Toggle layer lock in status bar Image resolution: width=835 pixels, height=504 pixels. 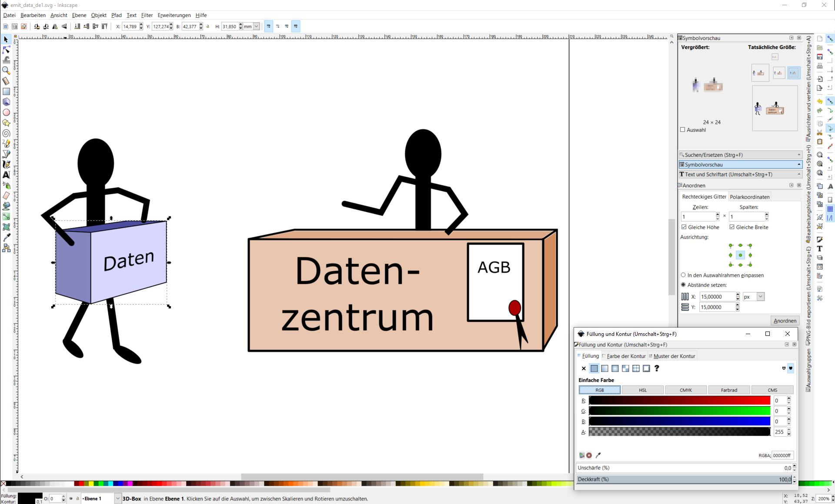[x=77, y=499]
